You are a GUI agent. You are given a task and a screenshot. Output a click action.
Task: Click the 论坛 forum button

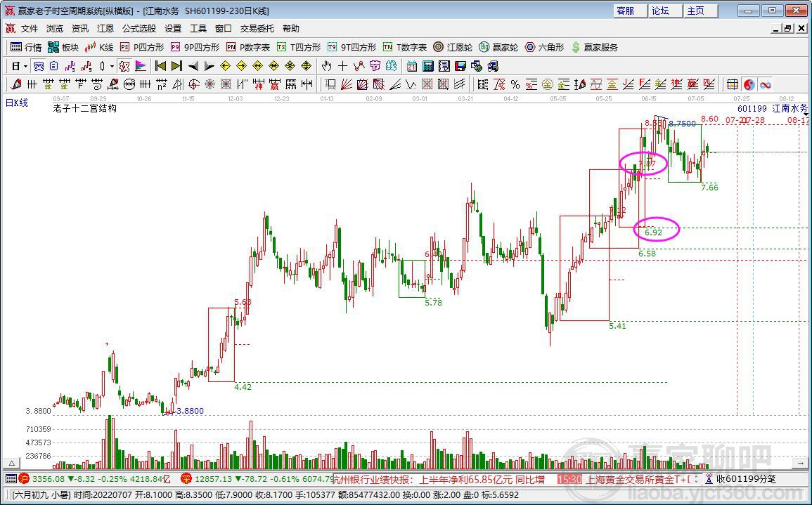click(x=666, y=11)
